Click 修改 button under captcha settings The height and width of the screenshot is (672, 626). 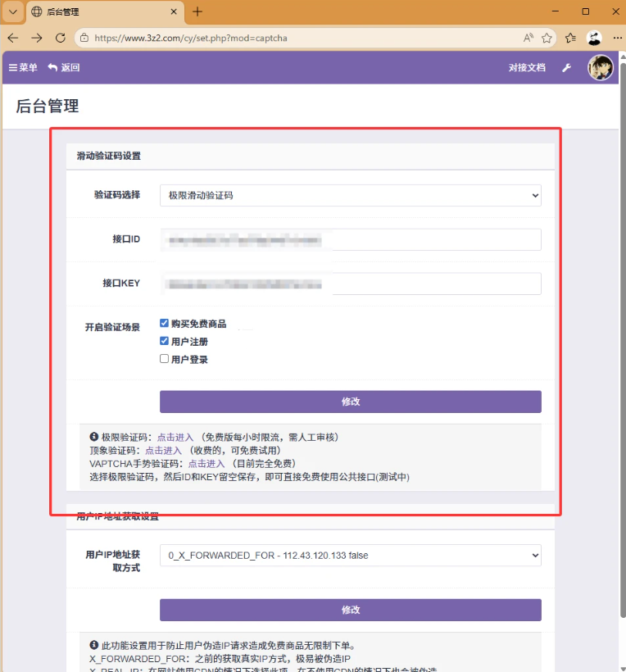tap(351, 402)
